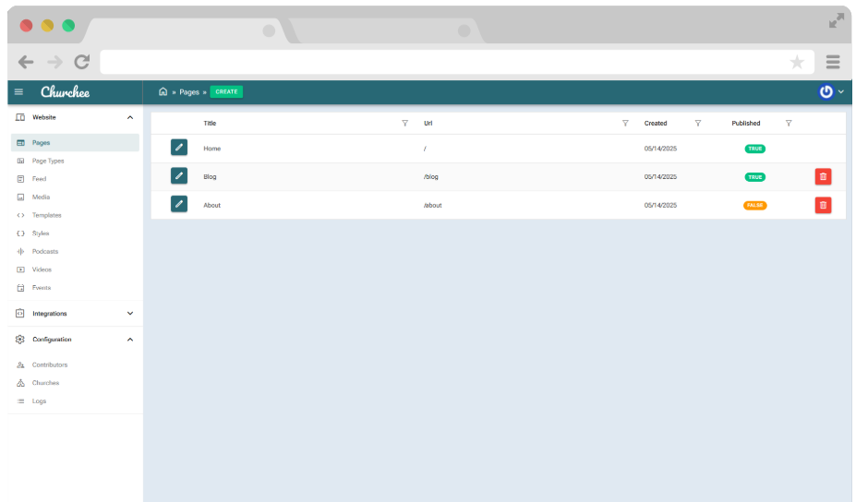Screen dimensions: 868x502
Task: Open the Title column filter
Action: coord(404,124)
